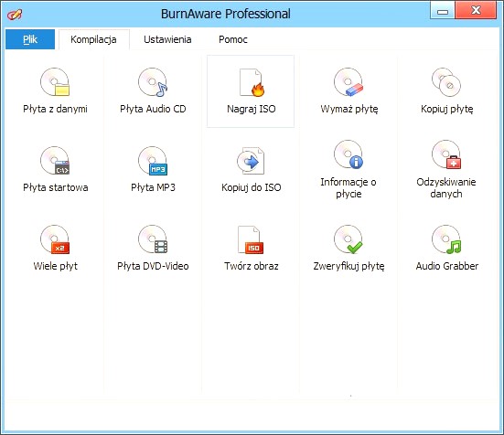The image size is (504, 435).
Task: Click the Wymaż płytę eraser icon
Action: 349,82
